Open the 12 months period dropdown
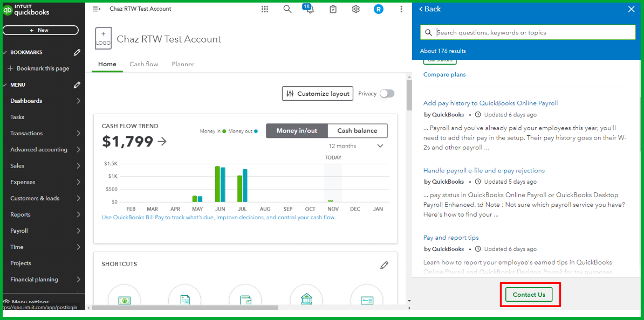Image resolution: width=644 pixels, height=320 pixels. 355,146
